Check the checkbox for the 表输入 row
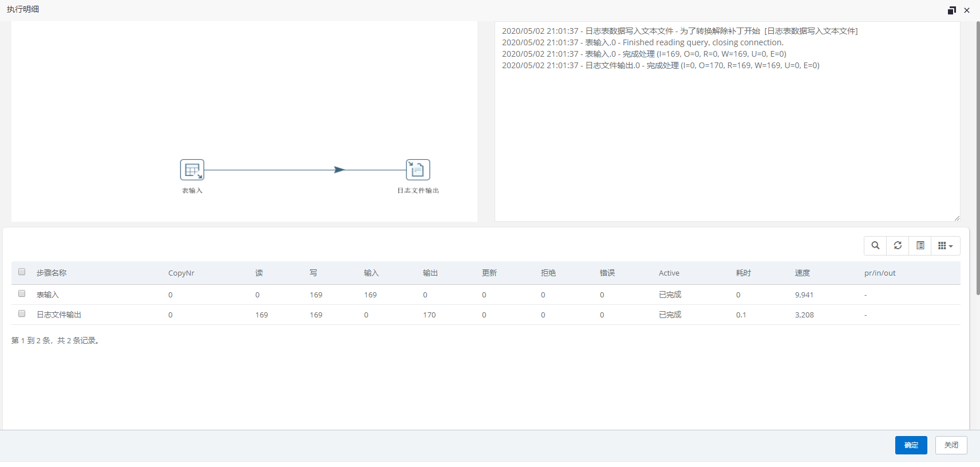The height and width of the screenshot is (467, 980). pyautogui.click(x=22, y=293)
